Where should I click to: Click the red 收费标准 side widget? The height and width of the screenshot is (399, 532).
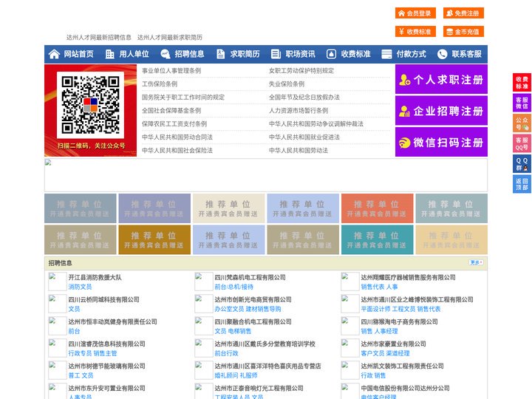[x=522, y=82]
